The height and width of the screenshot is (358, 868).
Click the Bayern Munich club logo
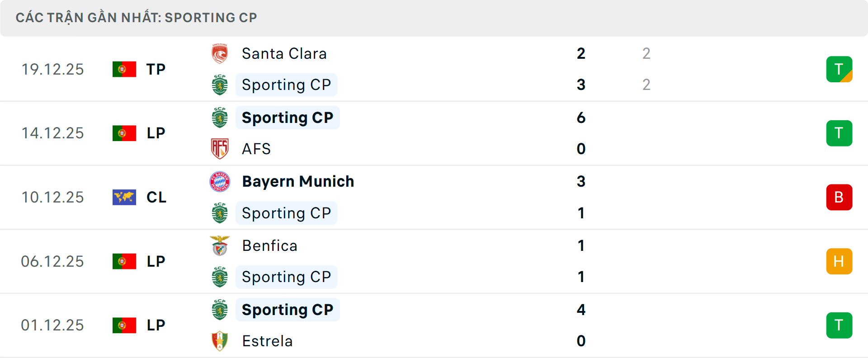pyautogui.click(x=220, y=182)
